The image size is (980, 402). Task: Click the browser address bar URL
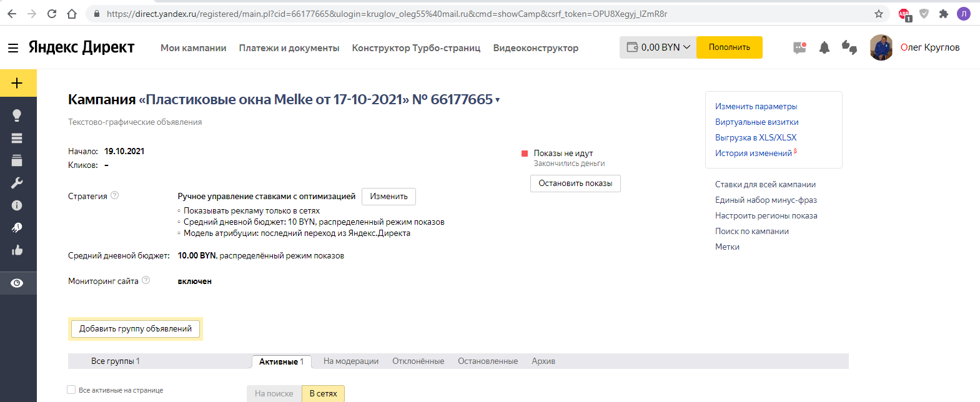387,14
